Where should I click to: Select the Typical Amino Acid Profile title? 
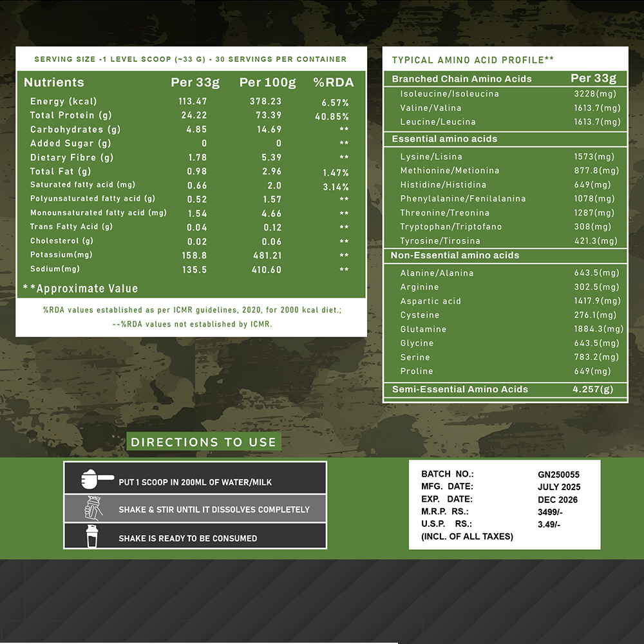pyautogui.click(x=473, y=60)
